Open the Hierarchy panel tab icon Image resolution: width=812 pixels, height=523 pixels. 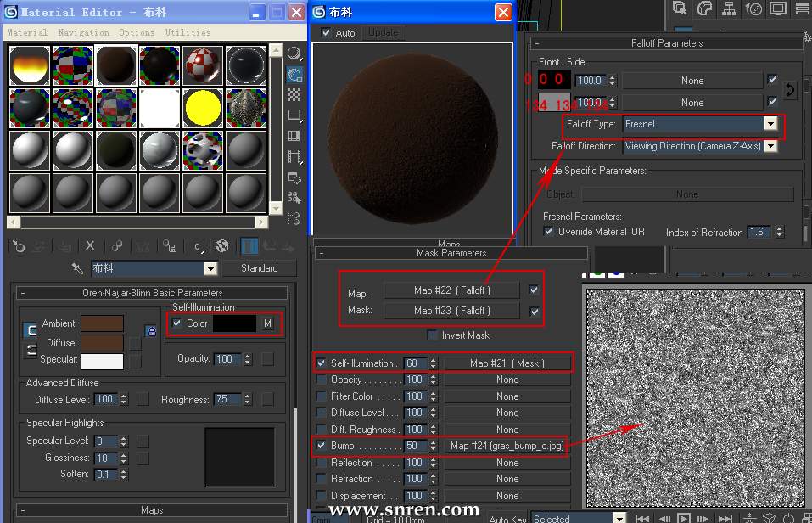729,8
